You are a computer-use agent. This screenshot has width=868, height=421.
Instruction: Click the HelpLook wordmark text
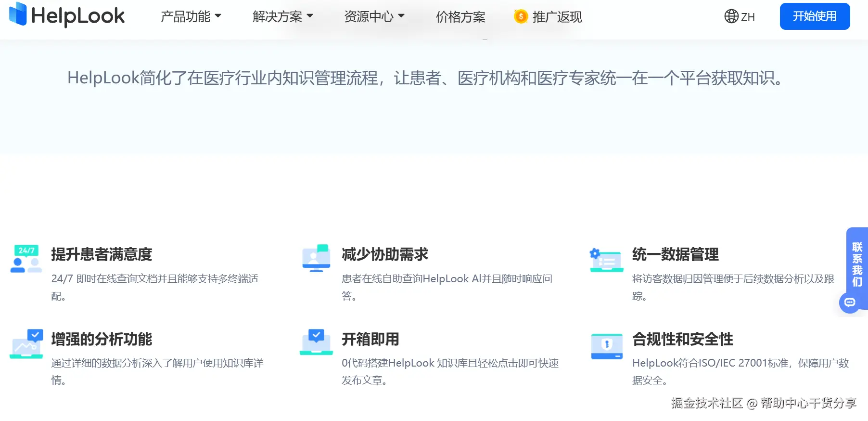pyautogui.click(x=78, y=16)
